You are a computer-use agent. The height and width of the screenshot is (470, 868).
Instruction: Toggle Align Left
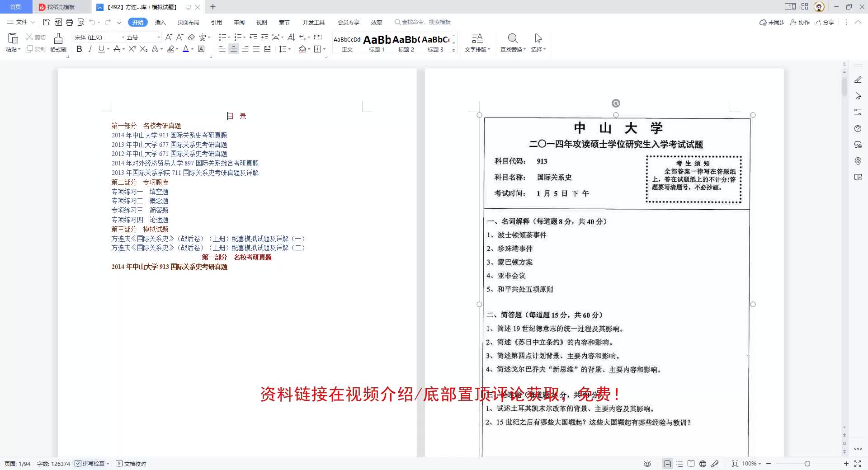[222, 49]
